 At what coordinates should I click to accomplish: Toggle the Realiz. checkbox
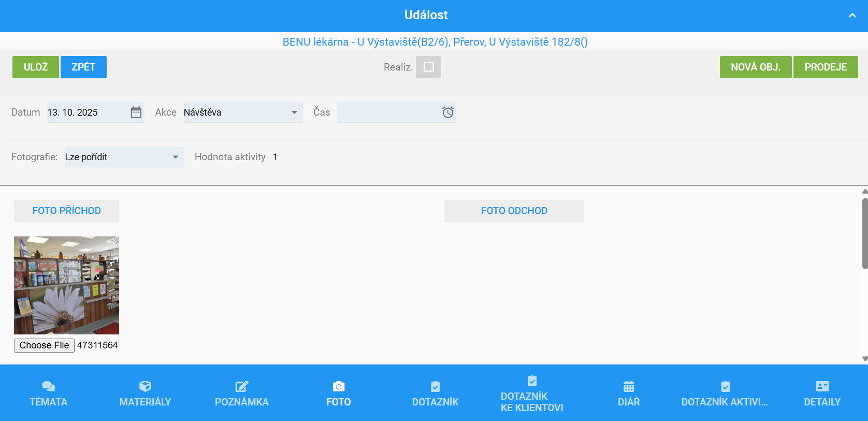(428, 67)
